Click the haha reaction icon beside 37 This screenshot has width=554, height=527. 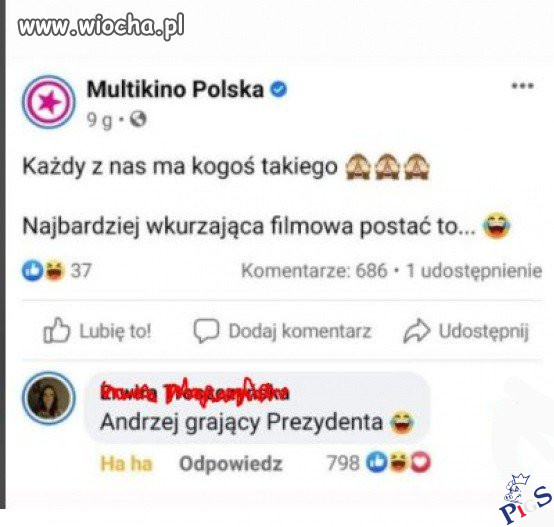(x=55, y=271)
